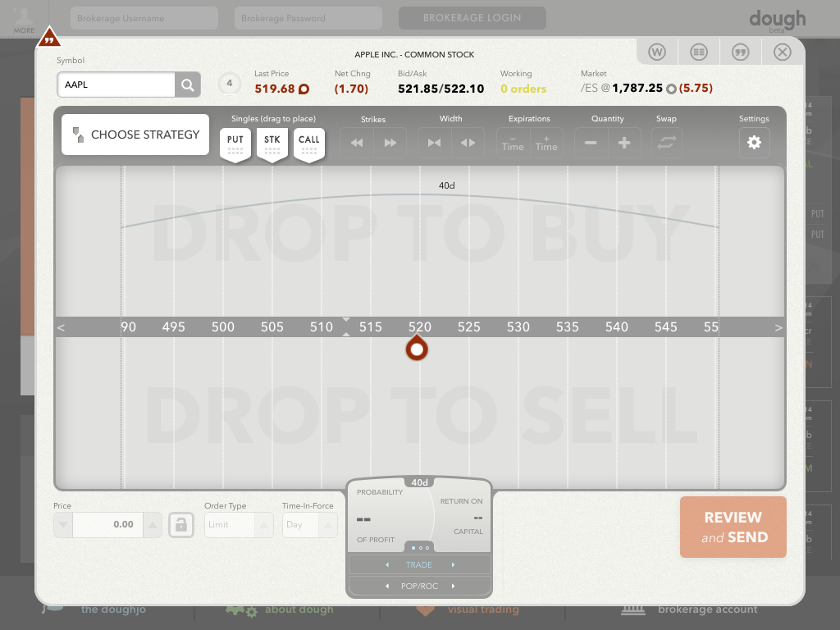The height and width of the screenshot is (630, 840).
Task: Click the Swap arrows icon
Action: (666, 143)
